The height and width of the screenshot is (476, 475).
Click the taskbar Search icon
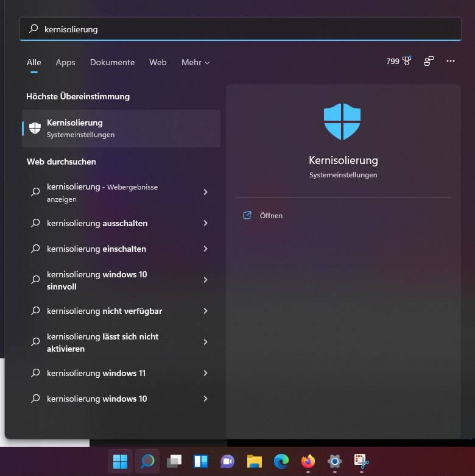click(x=147, y=461)
